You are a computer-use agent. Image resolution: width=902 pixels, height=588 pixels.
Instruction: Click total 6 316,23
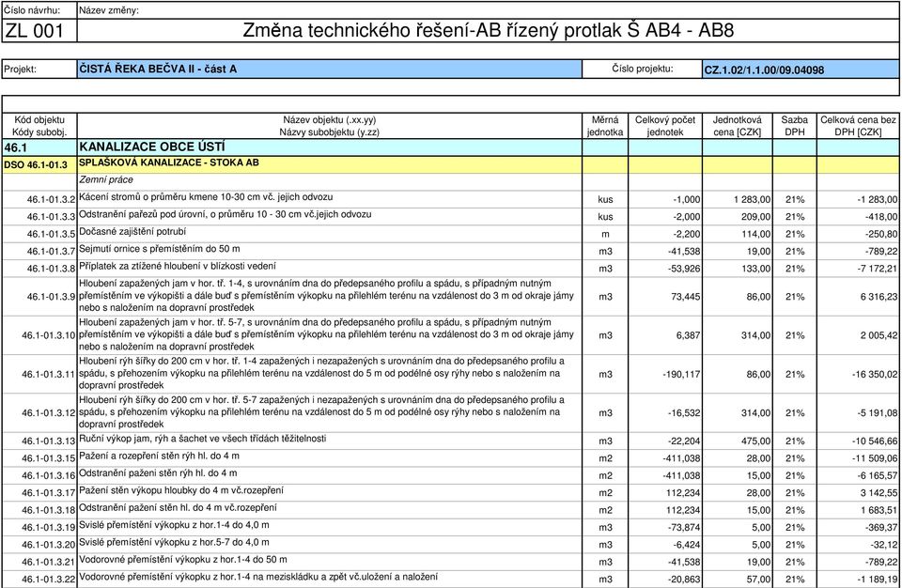point(879,297)
